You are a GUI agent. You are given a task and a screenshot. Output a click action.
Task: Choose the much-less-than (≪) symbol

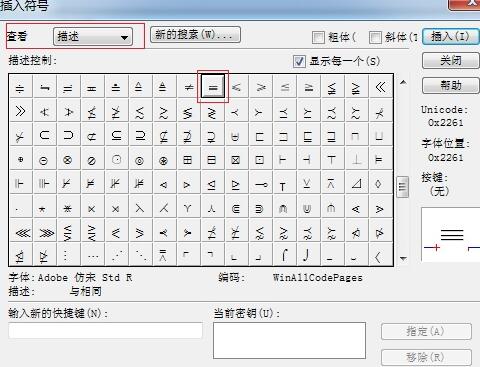tap(380, 87)
